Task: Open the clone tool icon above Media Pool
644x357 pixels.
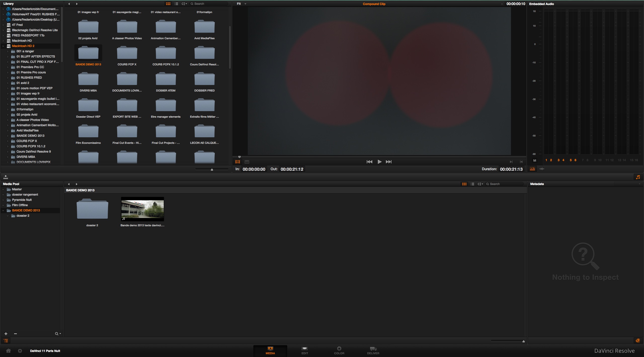Action: click(x=6, y=177)
